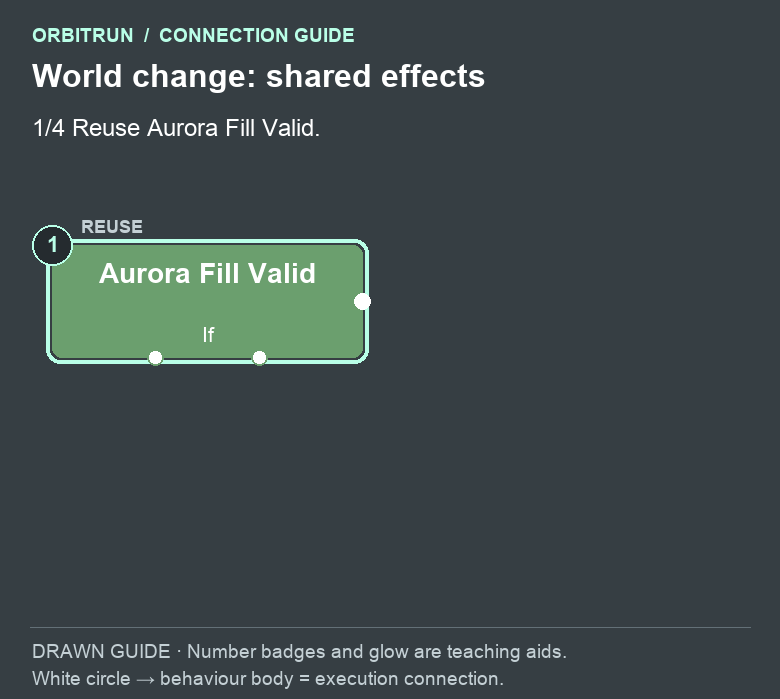
Task: Click the divider line above the footer
Action: 390,627
